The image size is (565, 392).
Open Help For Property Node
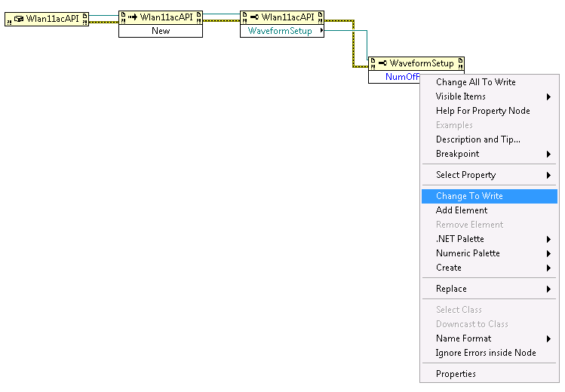pos(483,111)
